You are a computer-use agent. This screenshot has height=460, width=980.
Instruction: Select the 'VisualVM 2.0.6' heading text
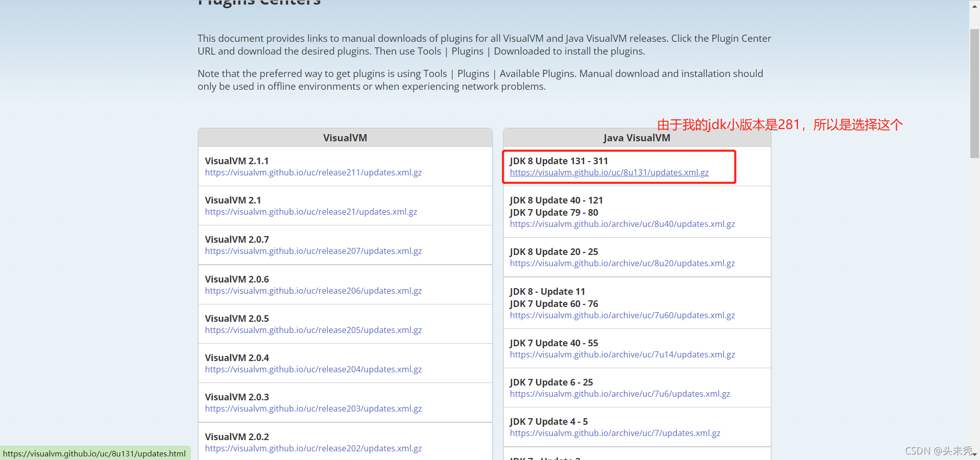[x=237, y=279]
